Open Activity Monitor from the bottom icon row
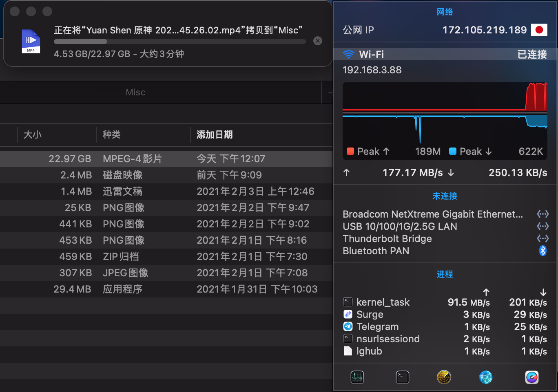Image resolution: width=558 pixels, height=392 pixels. pyautogui.click(x=357, y=377)
